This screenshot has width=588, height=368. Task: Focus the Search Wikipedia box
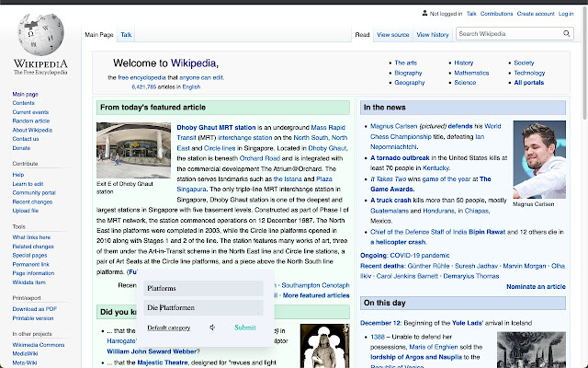pos(513,34)
